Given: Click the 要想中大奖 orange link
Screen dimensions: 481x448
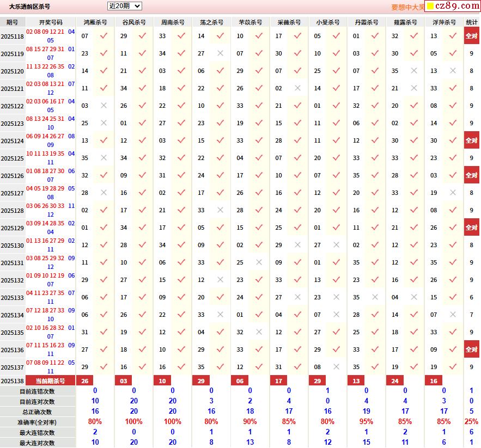Looking at the screenshot, I should click(407, 7).
